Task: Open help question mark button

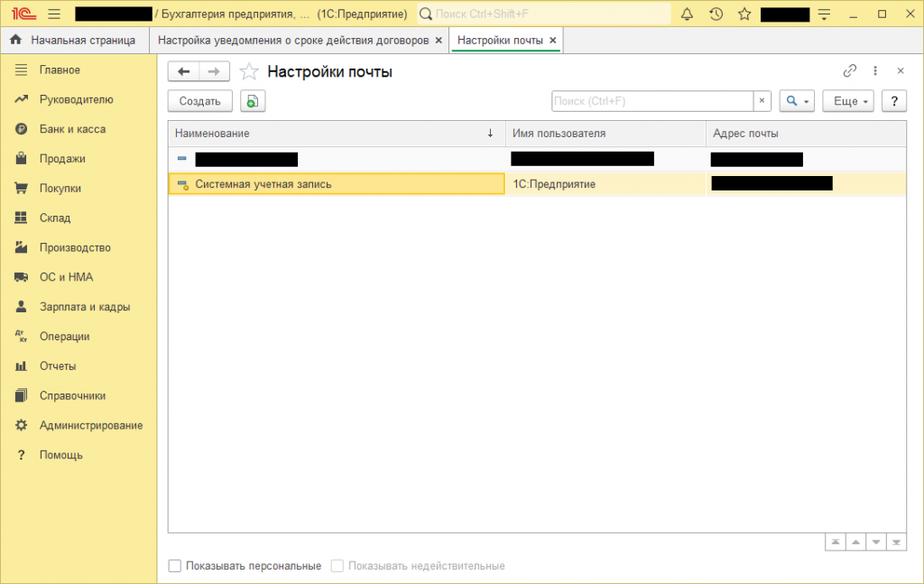Action: click(894, 101)
